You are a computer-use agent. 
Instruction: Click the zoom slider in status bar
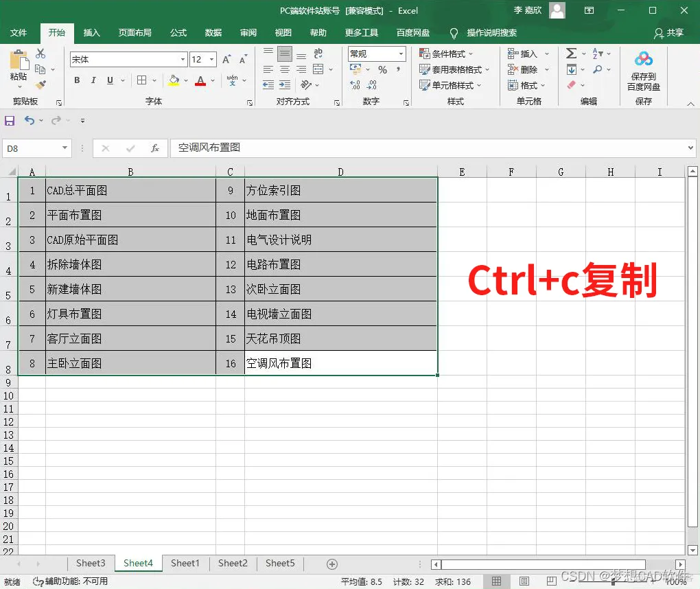coord(614,581)
